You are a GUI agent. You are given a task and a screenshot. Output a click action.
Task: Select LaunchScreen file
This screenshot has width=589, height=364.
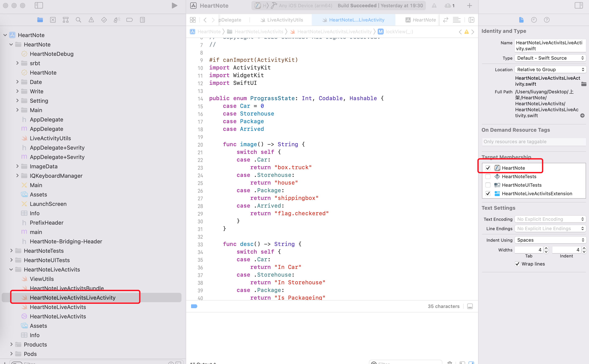coord(48,204)
